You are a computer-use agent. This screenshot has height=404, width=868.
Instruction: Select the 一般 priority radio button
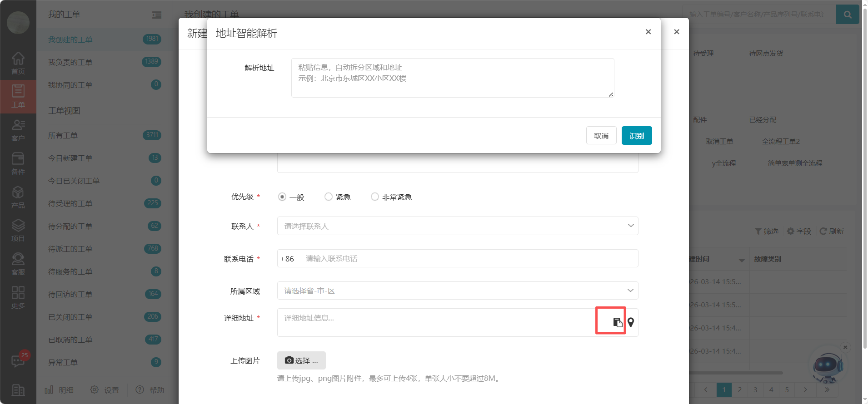(x=282, y=197)
